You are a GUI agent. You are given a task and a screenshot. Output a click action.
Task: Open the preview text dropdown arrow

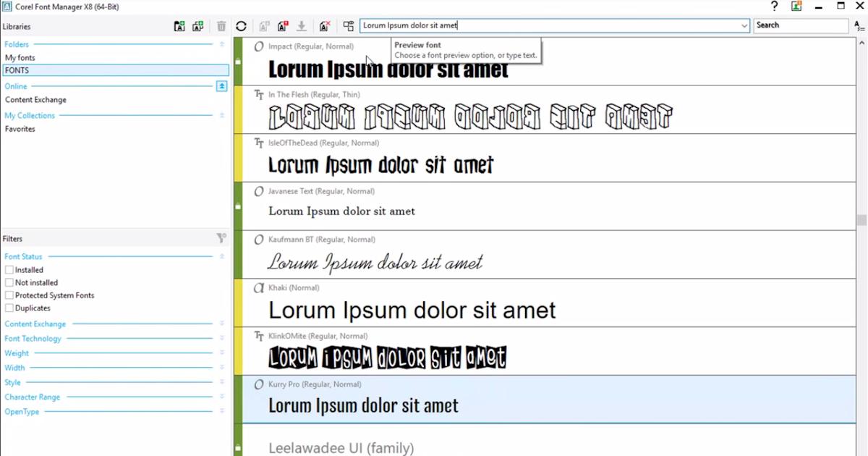744,26
